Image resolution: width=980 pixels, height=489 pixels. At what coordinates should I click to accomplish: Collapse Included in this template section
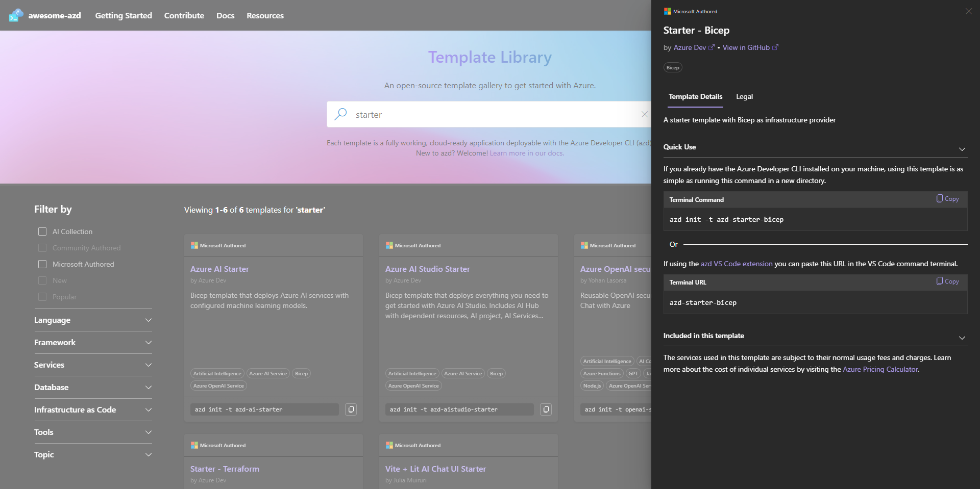pos(962,338)
